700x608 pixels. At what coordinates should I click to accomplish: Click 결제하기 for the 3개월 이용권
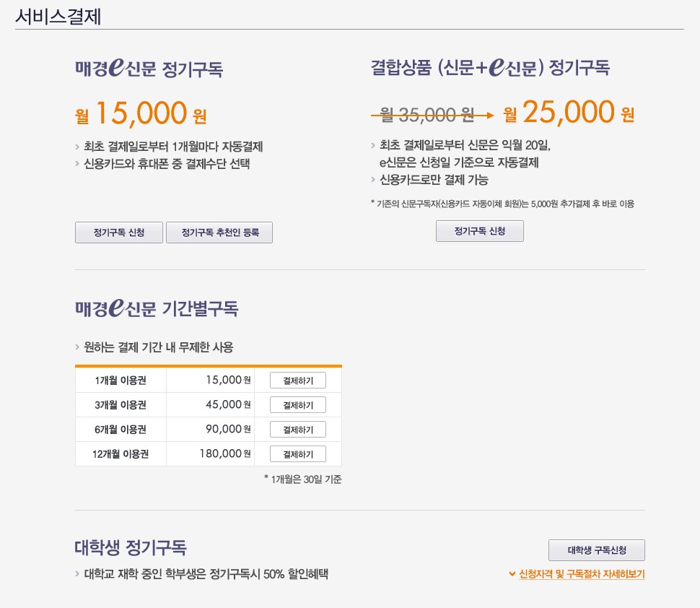click(298, 404)
